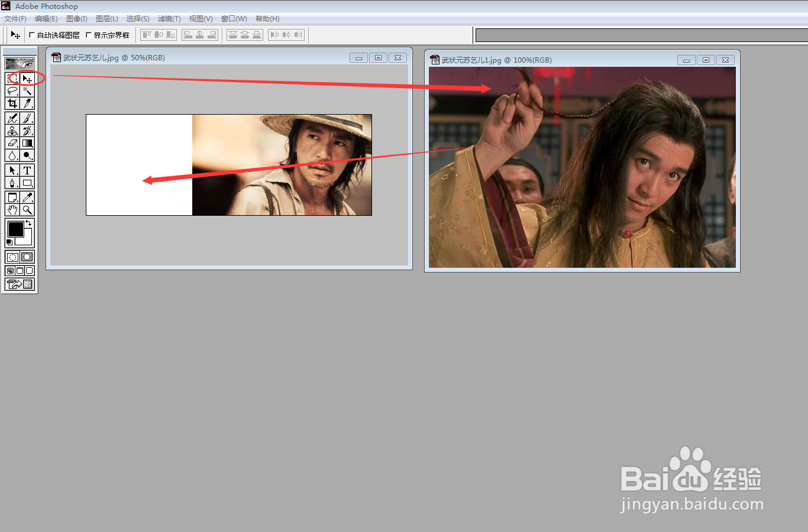Viewport: 808px width, 532px height.
Task: Open the 窗口(W) menu
Action: [x=234, y=19]
